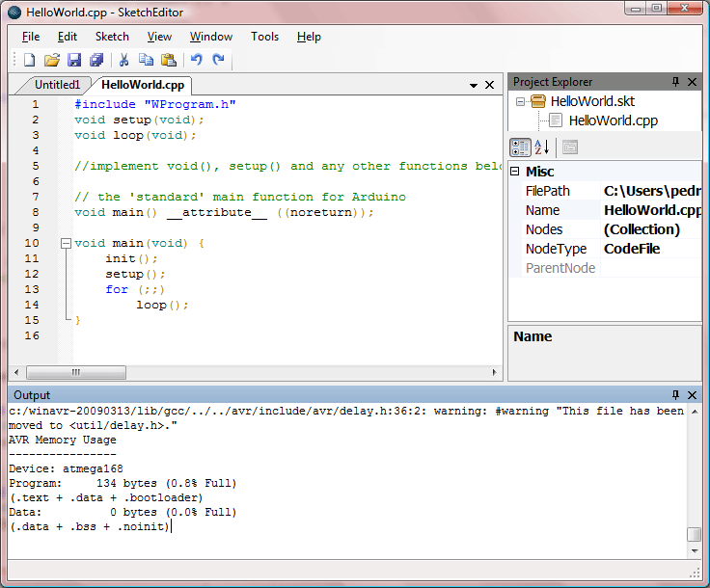
Task: Click the Property Pages icon
Action: pyautogui.click(x=570, y=147)
